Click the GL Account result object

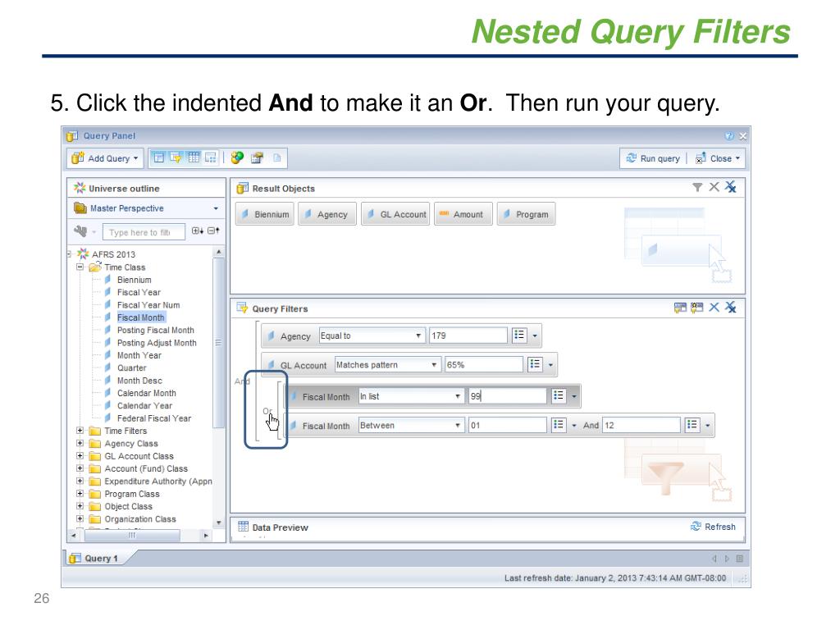point(395,214)
